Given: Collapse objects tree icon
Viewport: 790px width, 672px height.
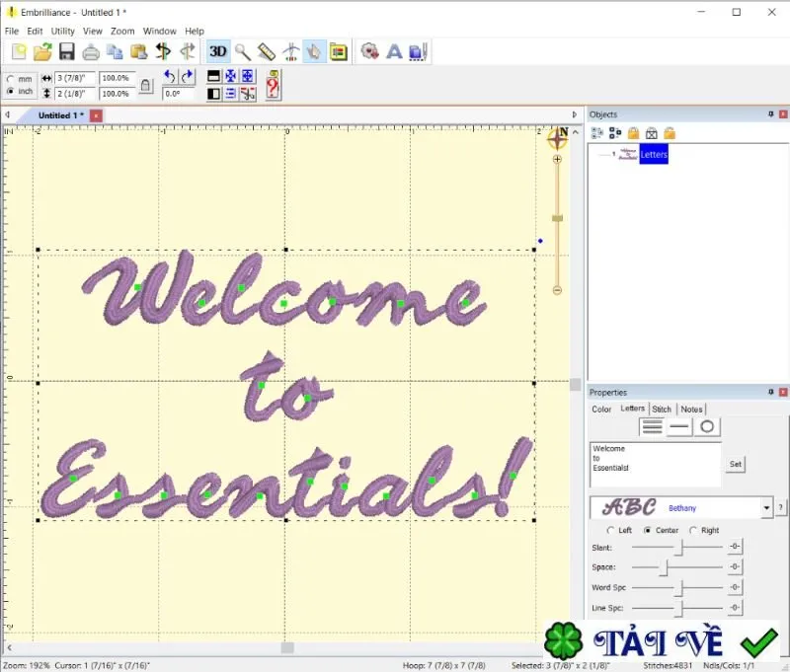Looking at the screenshot, I should click(x=615, y=133).
